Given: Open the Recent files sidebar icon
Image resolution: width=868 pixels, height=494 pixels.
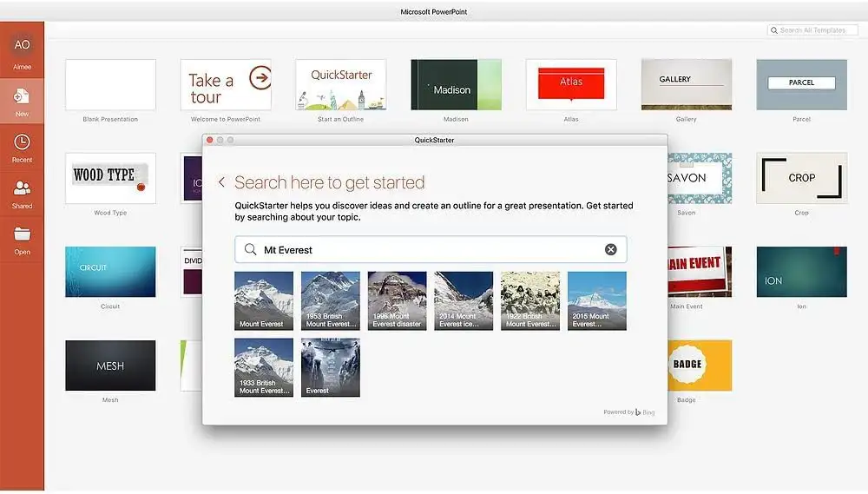Looking at the screenshot, I should [22, 144].
